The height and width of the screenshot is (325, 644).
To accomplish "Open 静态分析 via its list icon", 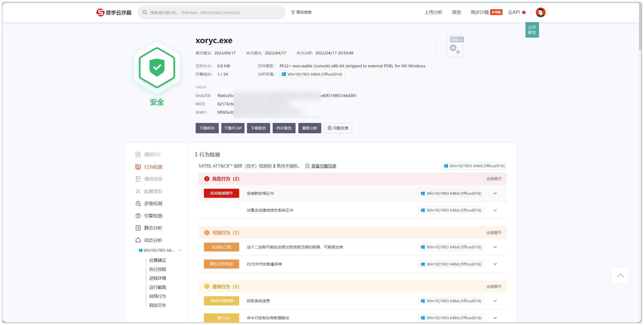I will (x=138, y=228).
